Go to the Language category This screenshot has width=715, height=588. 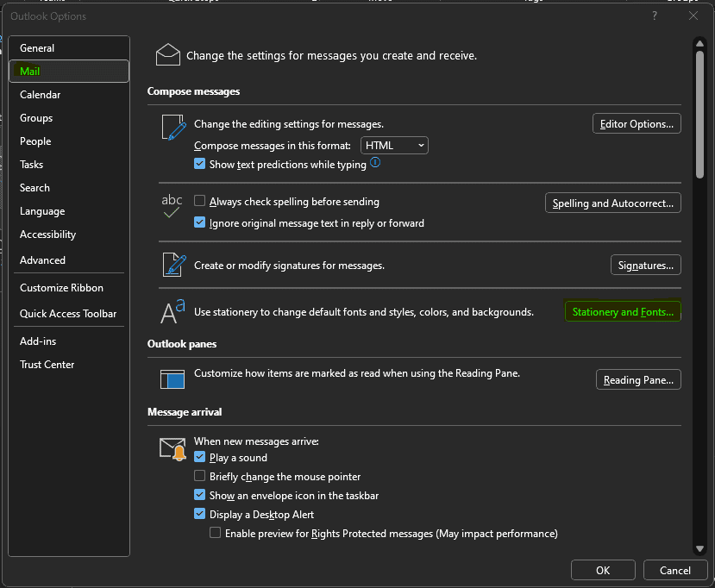(69, 211)
